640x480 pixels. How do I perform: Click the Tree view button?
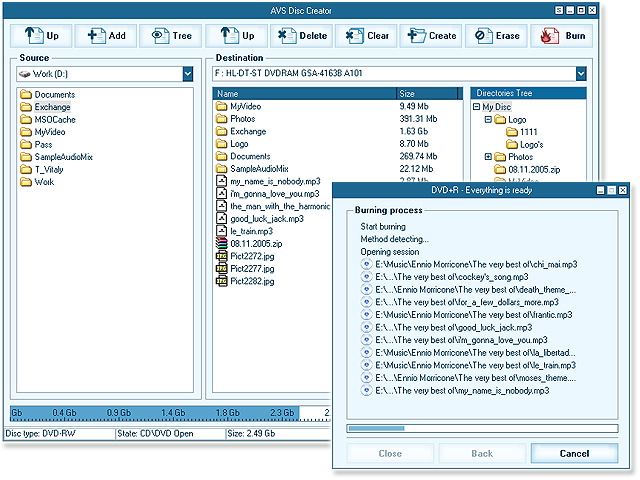point(171,36)
